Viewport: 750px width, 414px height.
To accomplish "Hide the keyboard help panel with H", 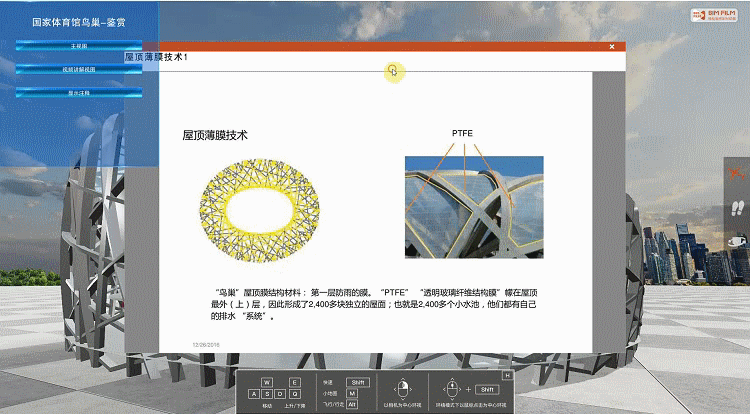I will coord(508,375).
